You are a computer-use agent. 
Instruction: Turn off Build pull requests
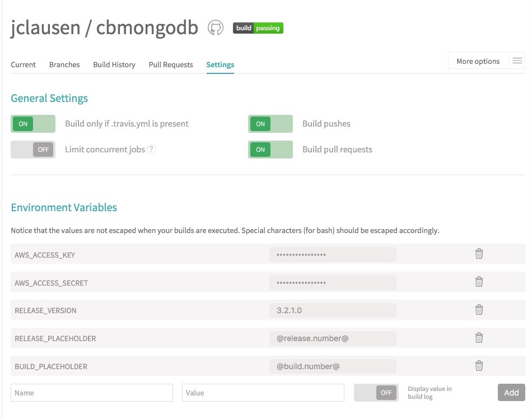(270, 150)
